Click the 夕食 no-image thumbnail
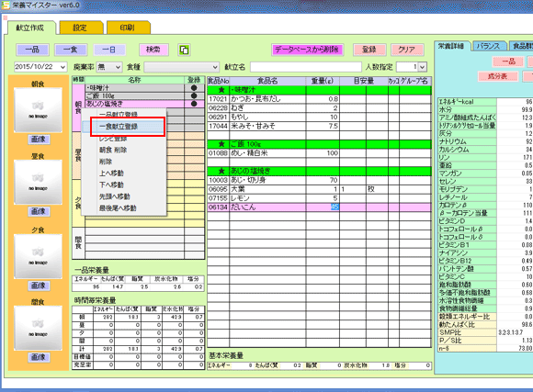This screenshot has width=533, height=392. pyautogui.click(x=38, y=256)
